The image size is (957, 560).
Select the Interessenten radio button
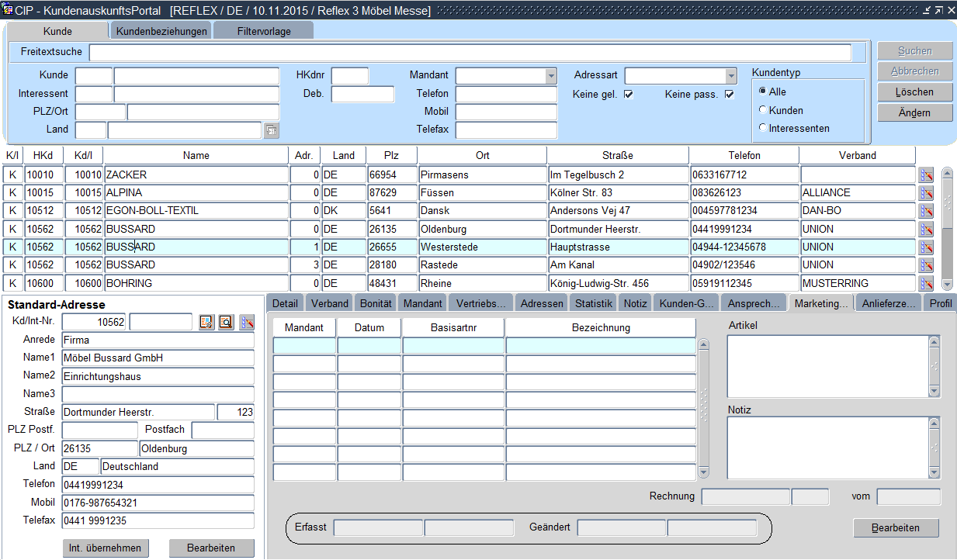pyautogui.click(x=763, y=128)
